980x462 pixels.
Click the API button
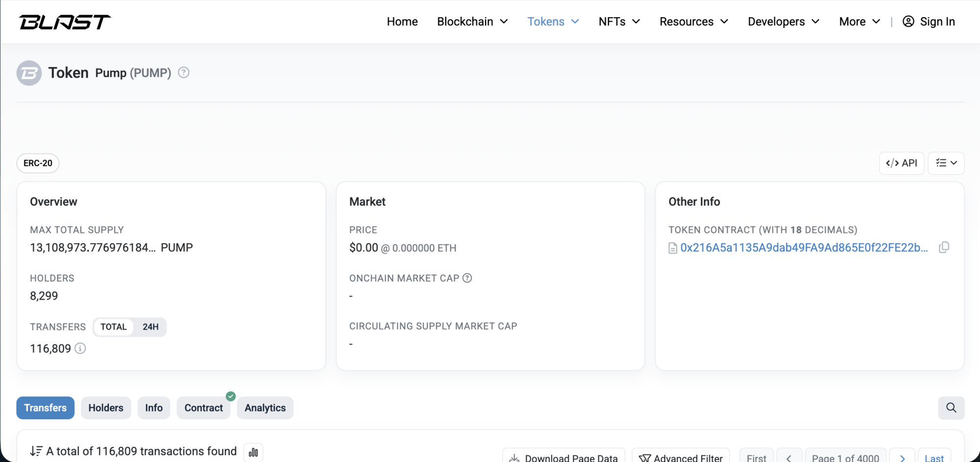[x=901, y=163]
